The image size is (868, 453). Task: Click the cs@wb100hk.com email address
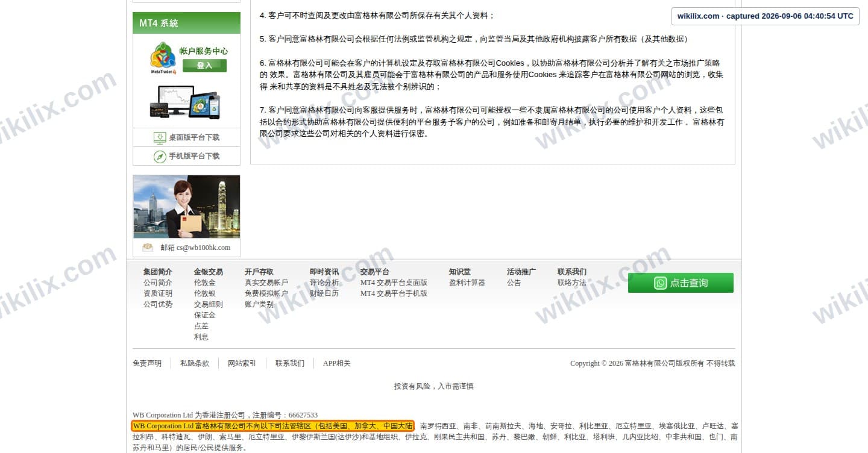tap(203, 248)
